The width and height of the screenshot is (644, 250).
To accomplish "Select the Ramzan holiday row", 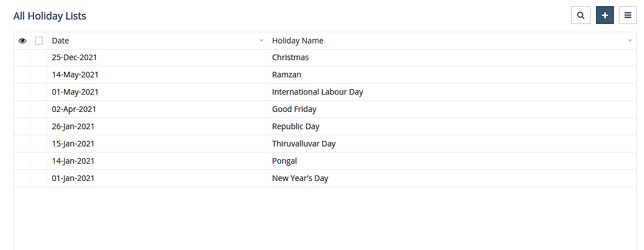I will pos(287,75).
